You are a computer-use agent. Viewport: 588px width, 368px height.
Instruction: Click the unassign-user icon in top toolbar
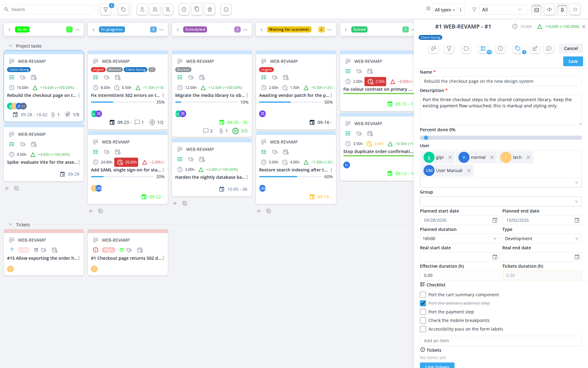pos(168,10)
